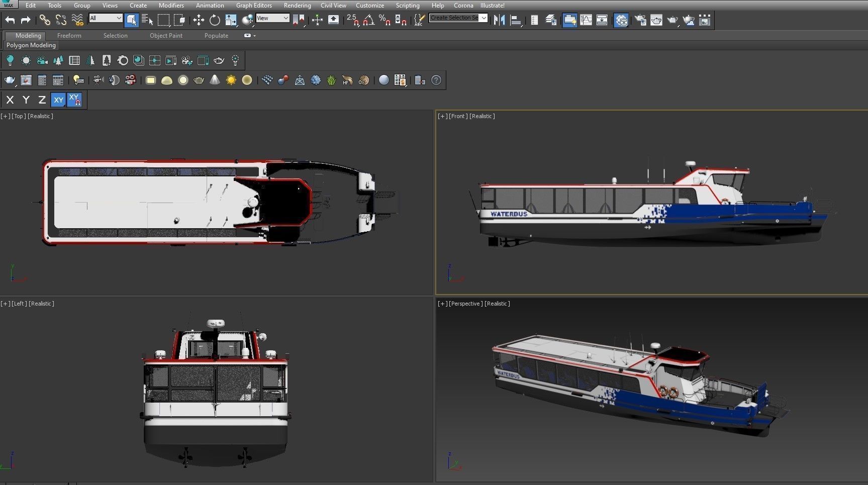The image size is (868, 485).
Task: Activate the Select and Rotate tool
Action: click(215, 20)
